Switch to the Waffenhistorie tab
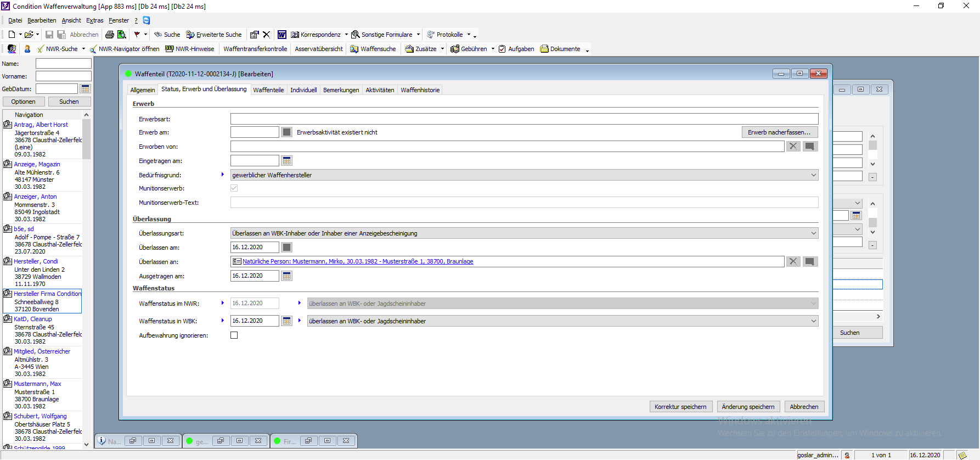Image resolution: width=980 pixels, height=460 pixels. [x=420, y=90]
